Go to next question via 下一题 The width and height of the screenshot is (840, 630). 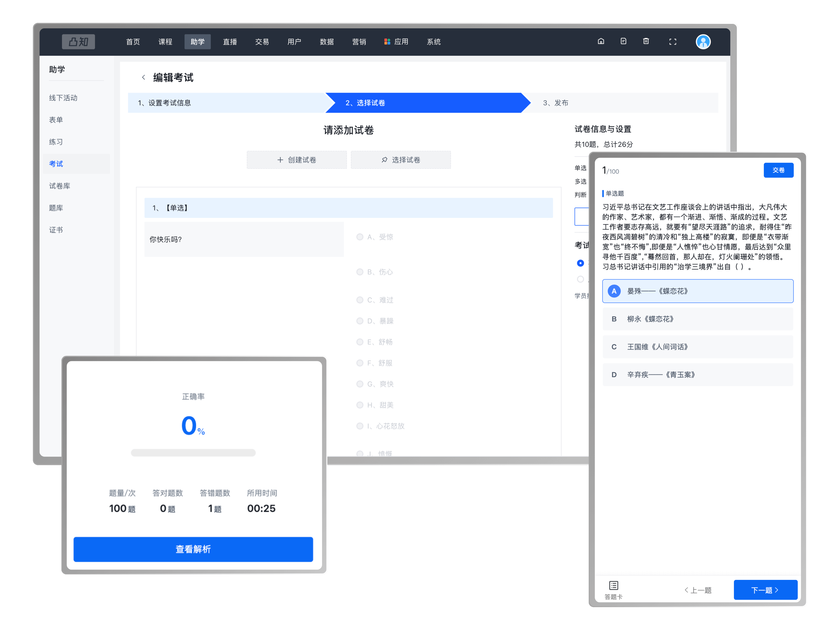point(765,590)
